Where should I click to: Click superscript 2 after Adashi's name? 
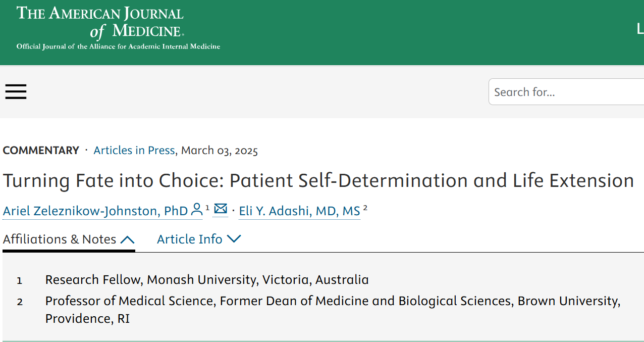click(365, 207)
